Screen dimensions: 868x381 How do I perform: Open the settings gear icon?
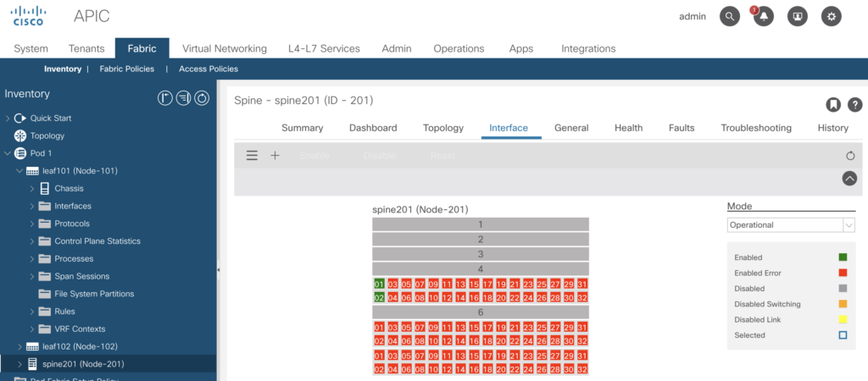(832, 17)
